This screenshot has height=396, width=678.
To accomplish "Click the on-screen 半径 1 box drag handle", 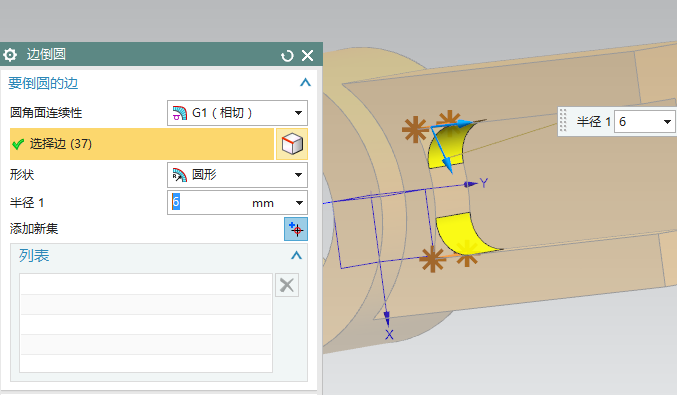I will click(563, 121).
